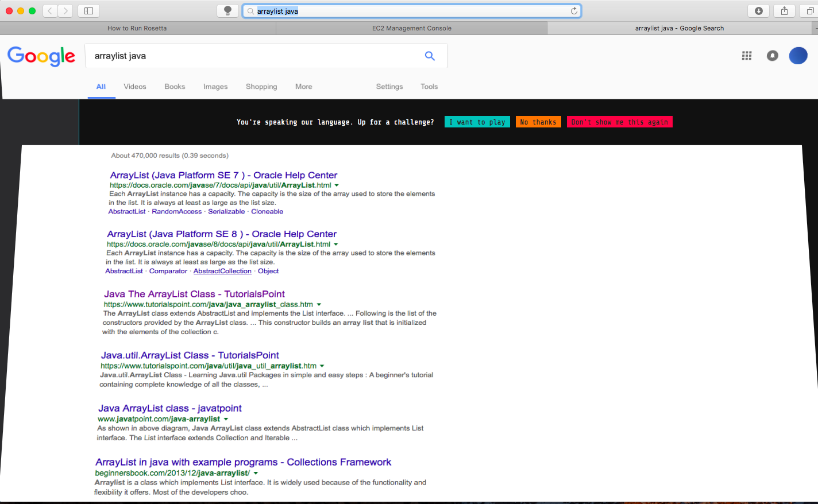Select arraylist java - Google Search tab
The width and height of the screenshot is (818, 504).
point(680,28)
